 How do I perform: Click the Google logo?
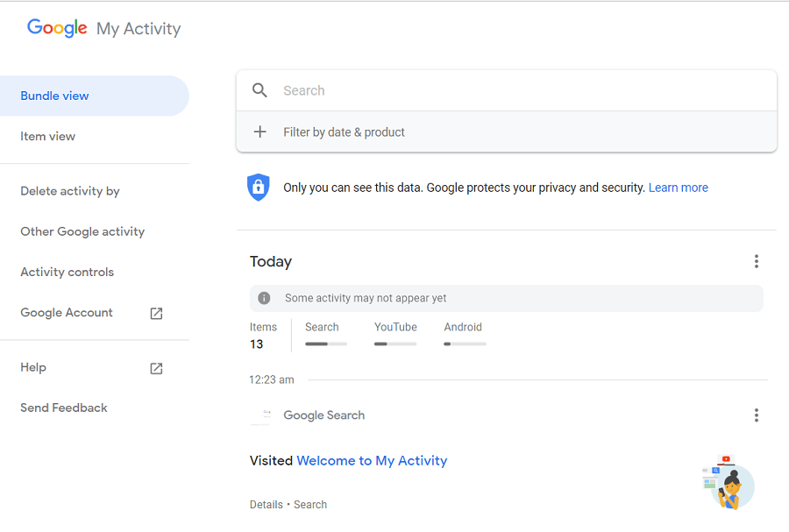tap(57, 28)
